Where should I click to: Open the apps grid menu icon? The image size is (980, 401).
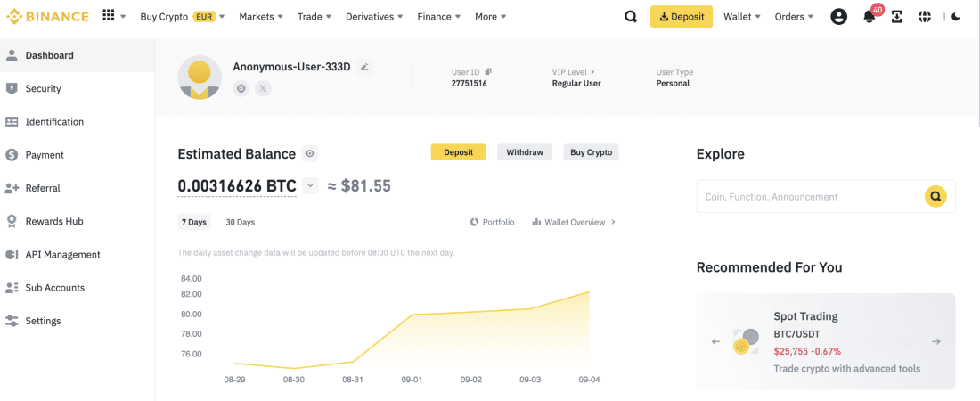point(108,16)
